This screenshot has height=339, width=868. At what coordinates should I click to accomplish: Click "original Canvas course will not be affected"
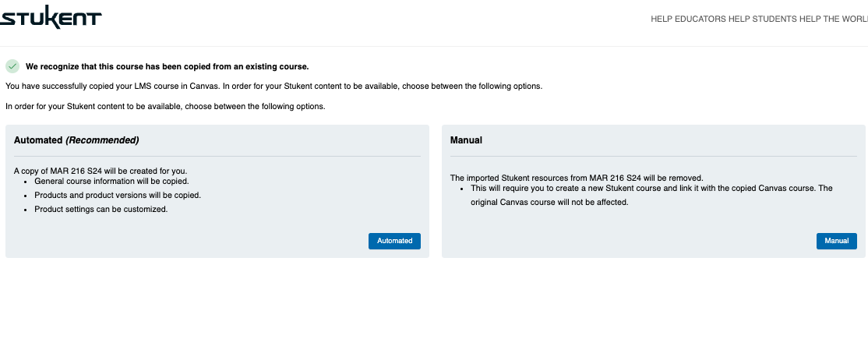(549, 202)
